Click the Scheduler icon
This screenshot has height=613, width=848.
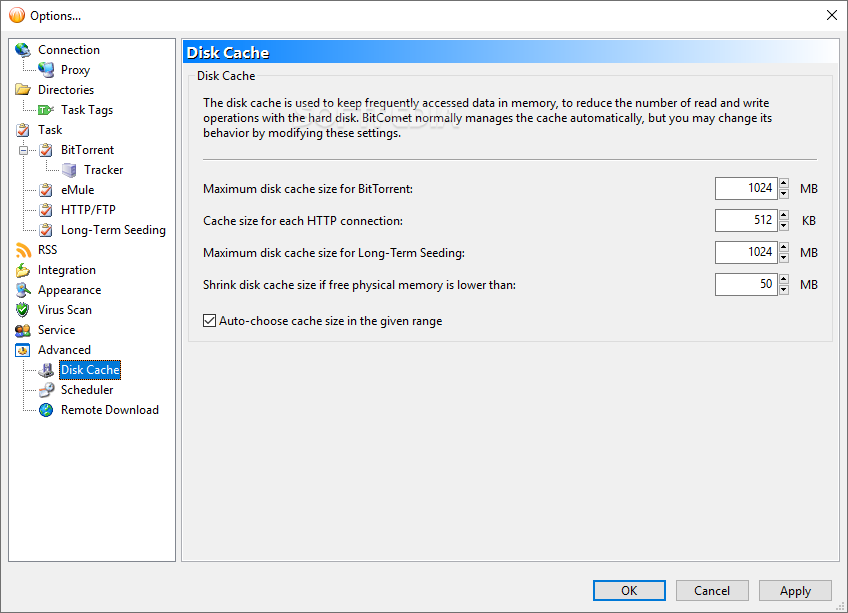[x=46, y=390]
